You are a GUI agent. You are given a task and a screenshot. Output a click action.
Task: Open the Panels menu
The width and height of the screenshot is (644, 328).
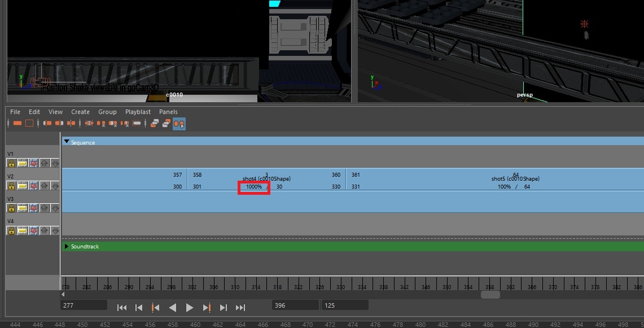tap(168, 112)
